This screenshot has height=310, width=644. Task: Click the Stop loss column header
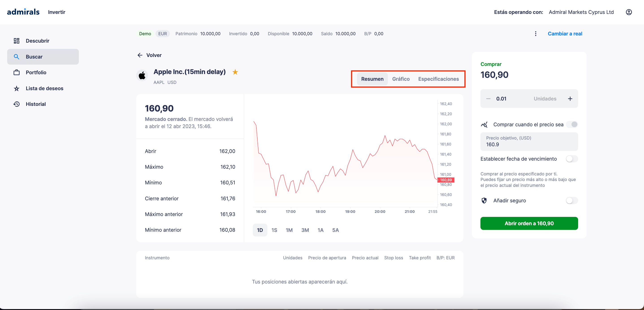pyautogui.click(x=393, y=258)
